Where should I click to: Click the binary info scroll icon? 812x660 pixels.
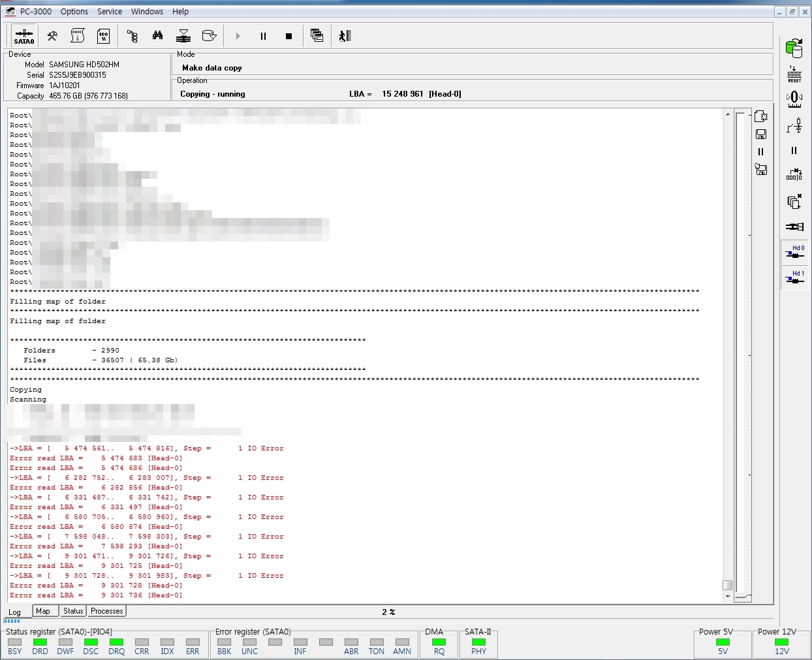78,36
